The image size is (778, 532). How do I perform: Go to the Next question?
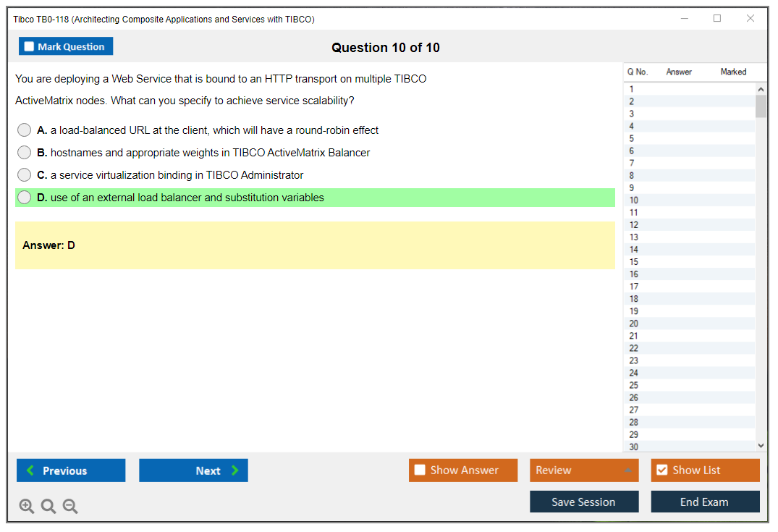pos(193,470)
